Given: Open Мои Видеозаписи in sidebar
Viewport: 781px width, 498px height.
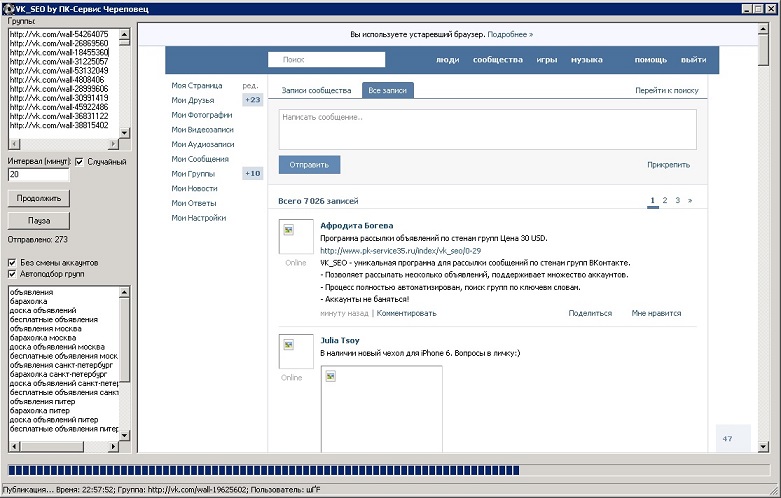Looking at the screenshot, I should [202, 129].
